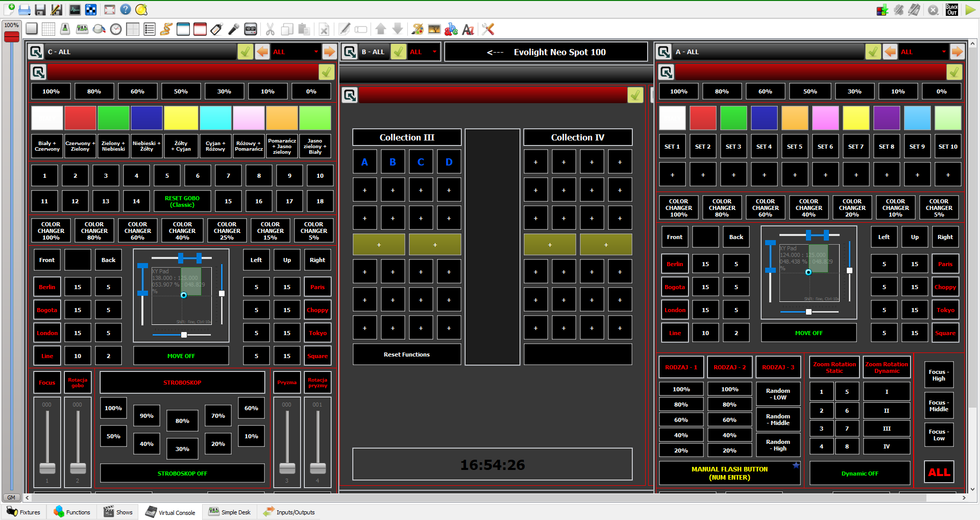The height and width of the screenshot is (520, 980).
Task: Click the audio triggers microphone icon
Action: click(x=233, y=29)
